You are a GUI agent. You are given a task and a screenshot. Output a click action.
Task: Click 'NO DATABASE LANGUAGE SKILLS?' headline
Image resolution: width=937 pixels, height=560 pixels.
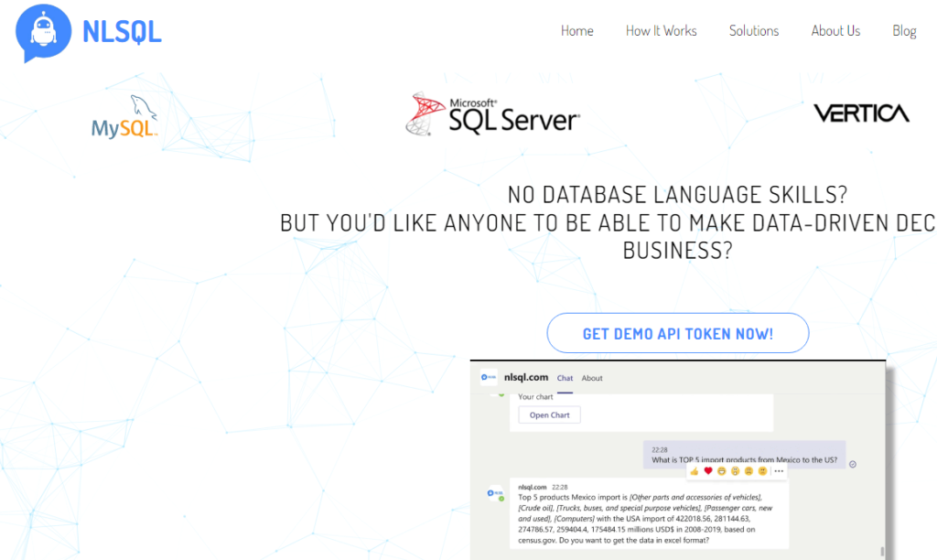tap(678, 194)
